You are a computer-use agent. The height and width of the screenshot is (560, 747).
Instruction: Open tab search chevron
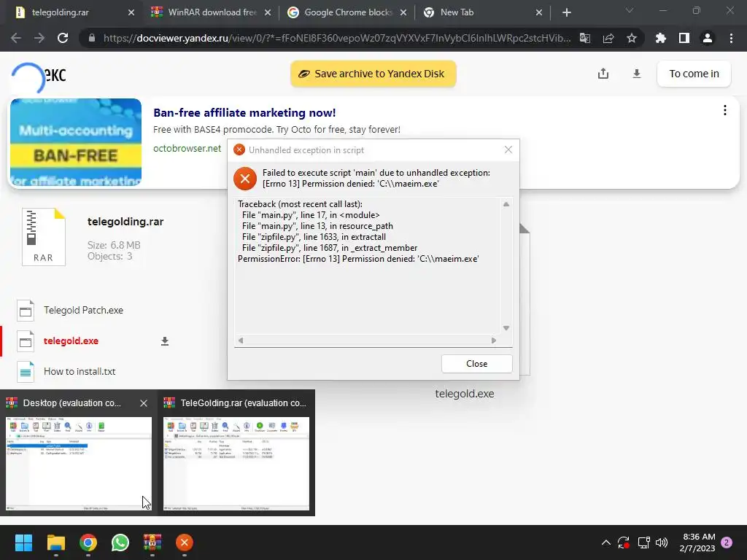coord(630,10)
